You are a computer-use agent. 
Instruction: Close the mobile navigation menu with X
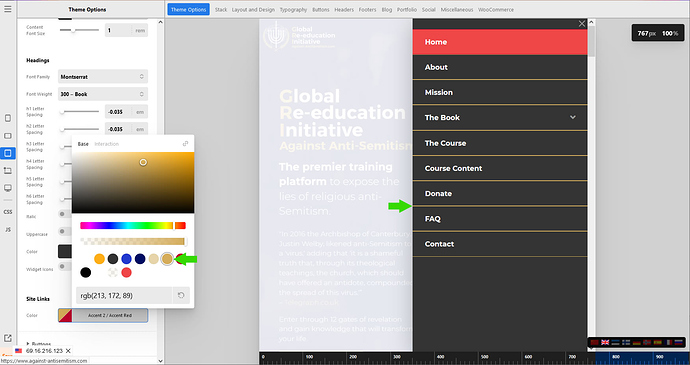coord(582,24)
